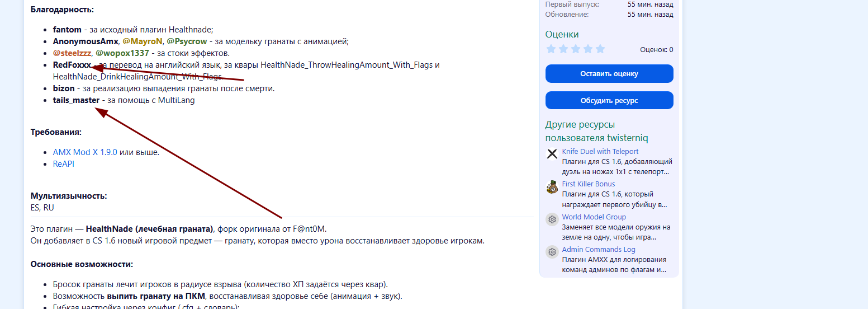Screen dimensions: 868x309
Task: Click the Knife Duel with Teleport resource icon
Action: (552, 154)
